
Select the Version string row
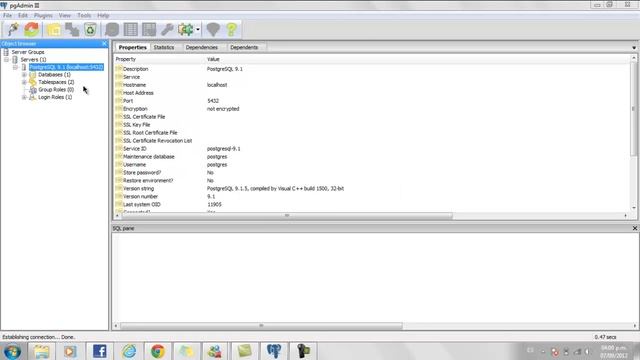[x=372, y=189]
